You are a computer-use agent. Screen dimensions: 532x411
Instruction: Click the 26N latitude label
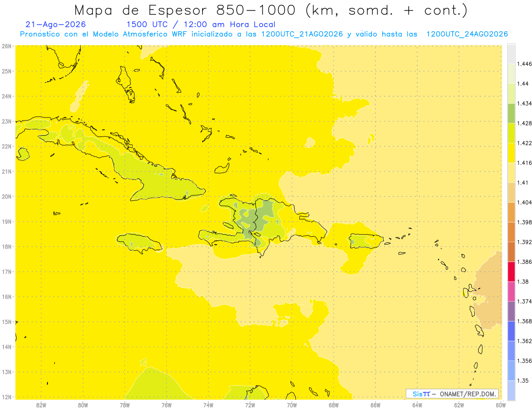tap(6, 46)
